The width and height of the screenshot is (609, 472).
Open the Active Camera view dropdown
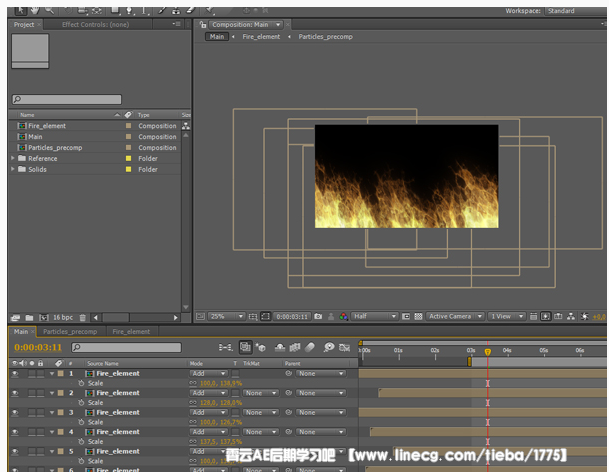pos(453,316)
